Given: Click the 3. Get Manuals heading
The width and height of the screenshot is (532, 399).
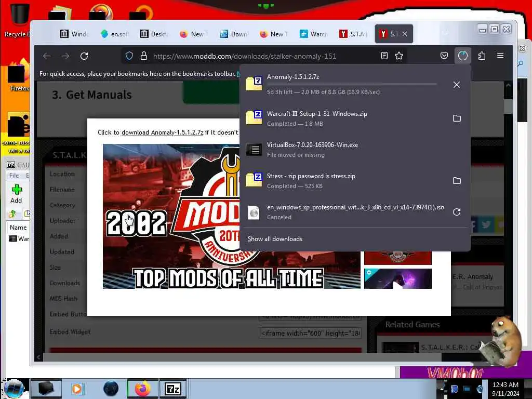Looking at the screenshot, I should tap(92, 95).
